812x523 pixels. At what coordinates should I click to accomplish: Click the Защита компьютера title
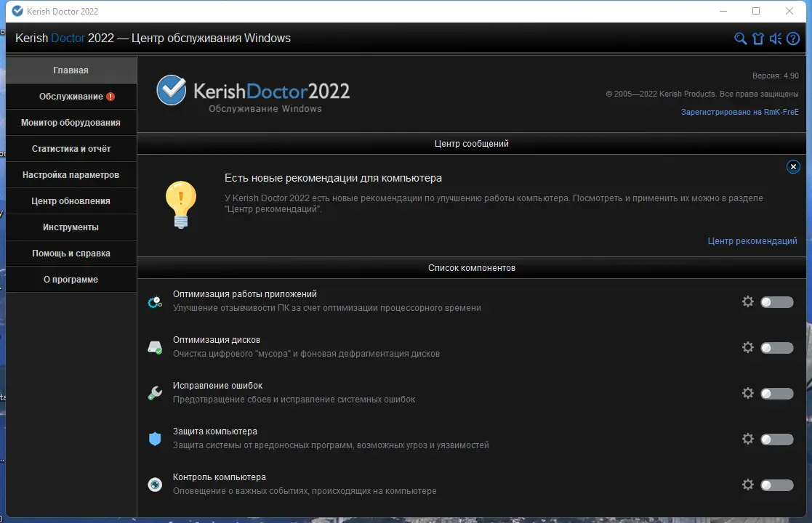(x=215, y=431)
